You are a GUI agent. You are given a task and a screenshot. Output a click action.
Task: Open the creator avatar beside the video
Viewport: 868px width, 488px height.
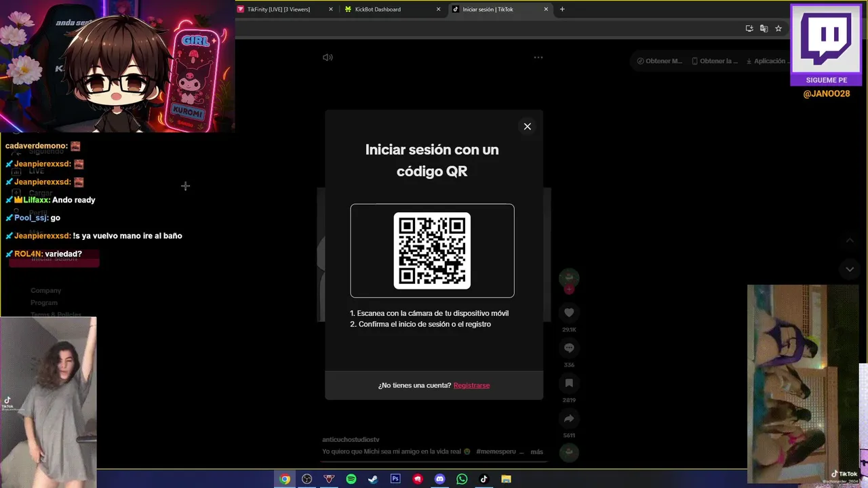pos(569,277)
